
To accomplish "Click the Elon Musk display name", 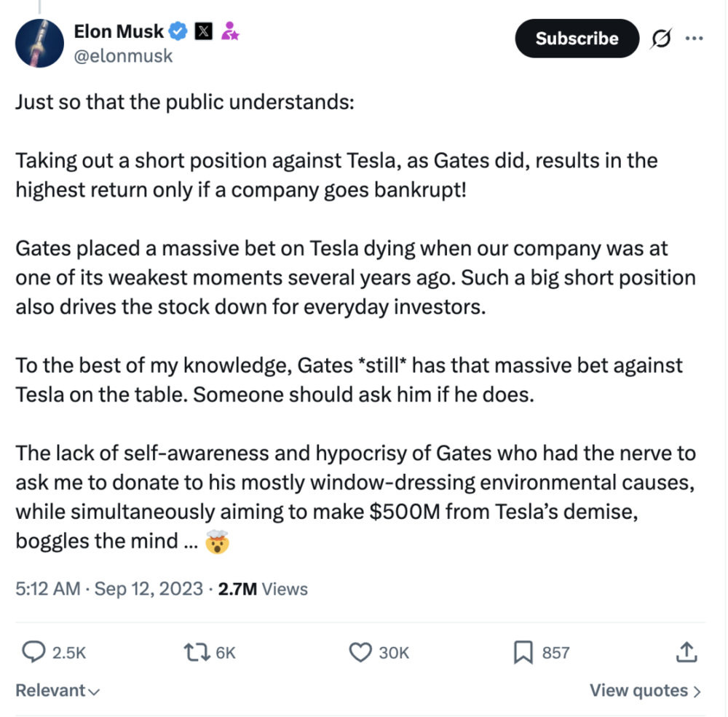I will [119, 31].
